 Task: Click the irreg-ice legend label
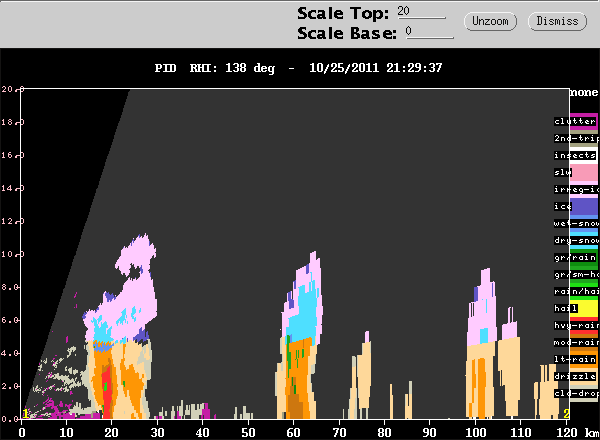tap(576, 189)
